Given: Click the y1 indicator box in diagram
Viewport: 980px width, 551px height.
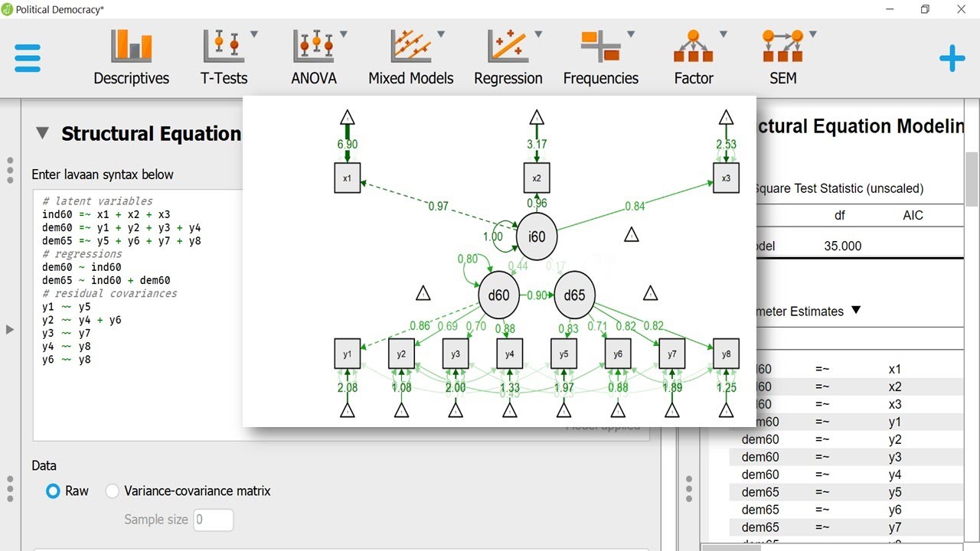Looking at the screenshot, I should point(348,354).
